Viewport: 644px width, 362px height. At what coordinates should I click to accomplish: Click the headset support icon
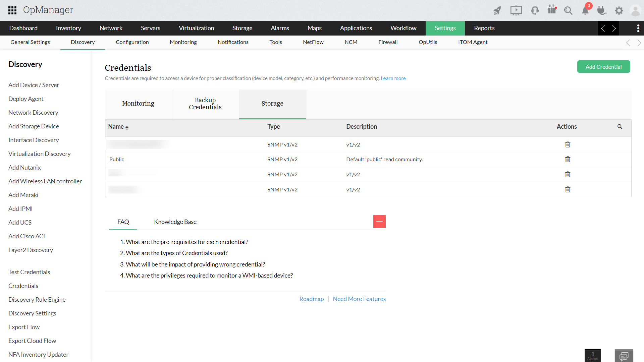pyautogui.click(x=535, y=11)
